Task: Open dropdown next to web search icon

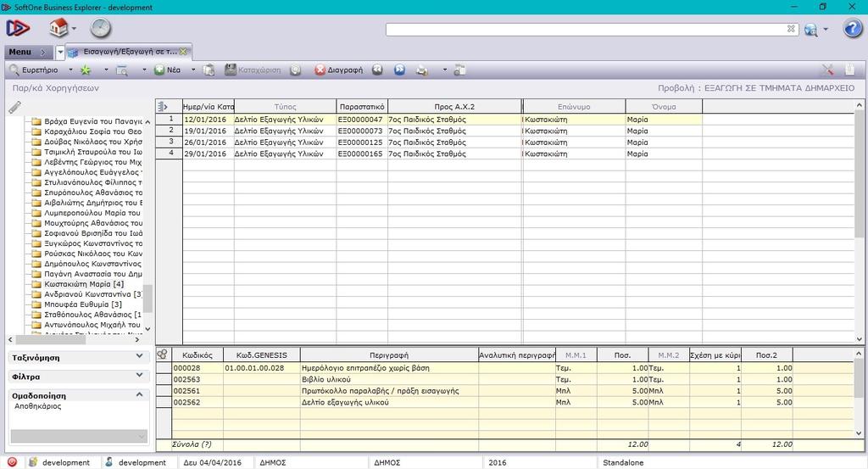Action: (x=826, y=30)
